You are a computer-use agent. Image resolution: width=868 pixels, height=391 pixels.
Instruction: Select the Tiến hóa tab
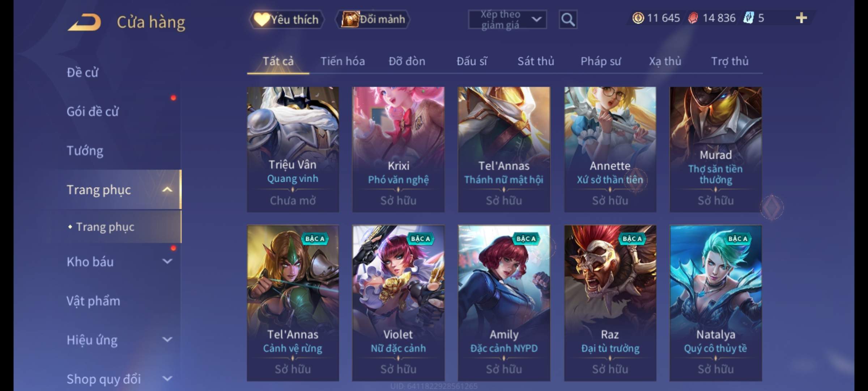[342, 61]
